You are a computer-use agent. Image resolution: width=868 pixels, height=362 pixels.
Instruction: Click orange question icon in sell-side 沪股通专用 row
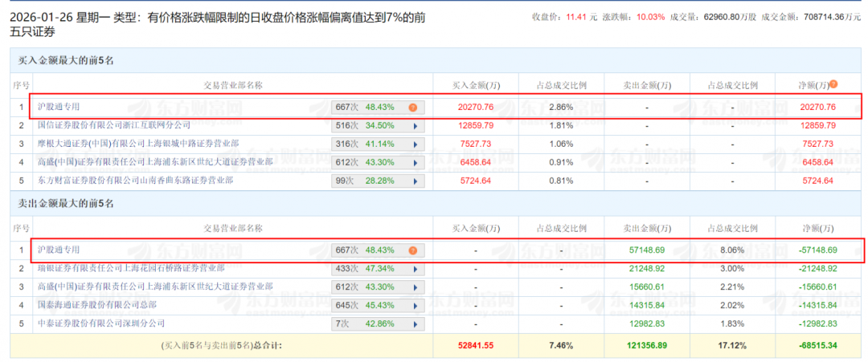point(412,250)
